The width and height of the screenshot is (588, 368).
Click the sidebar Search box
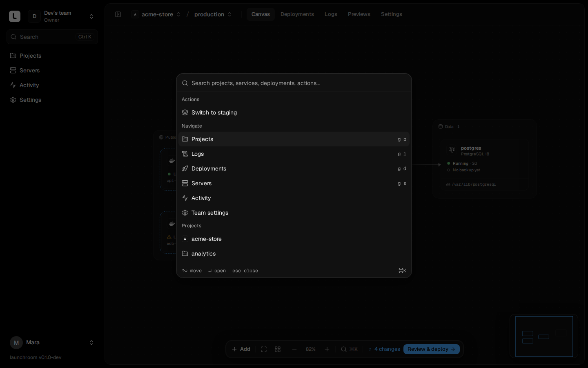52,37
